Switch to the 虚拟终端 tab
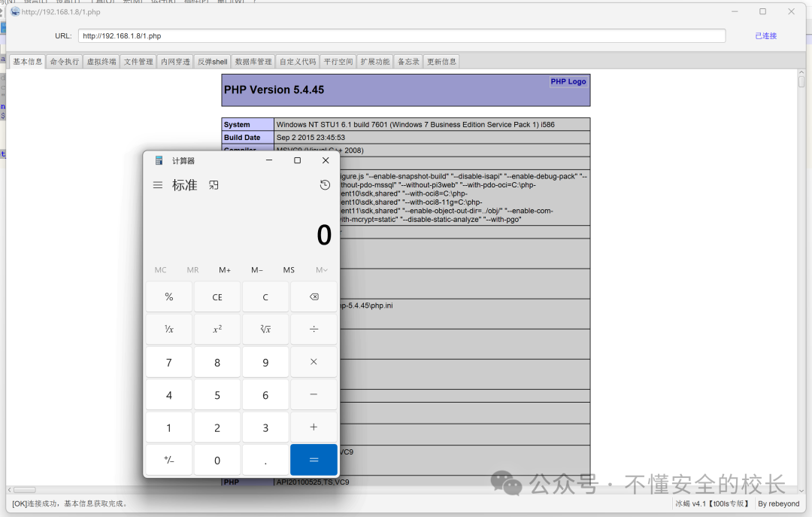 (x=101, y=62)
